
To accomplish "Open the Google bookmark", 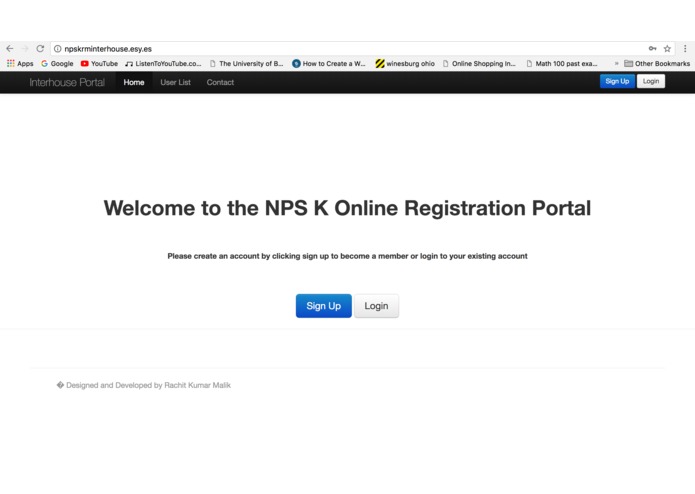I will 57,64.
